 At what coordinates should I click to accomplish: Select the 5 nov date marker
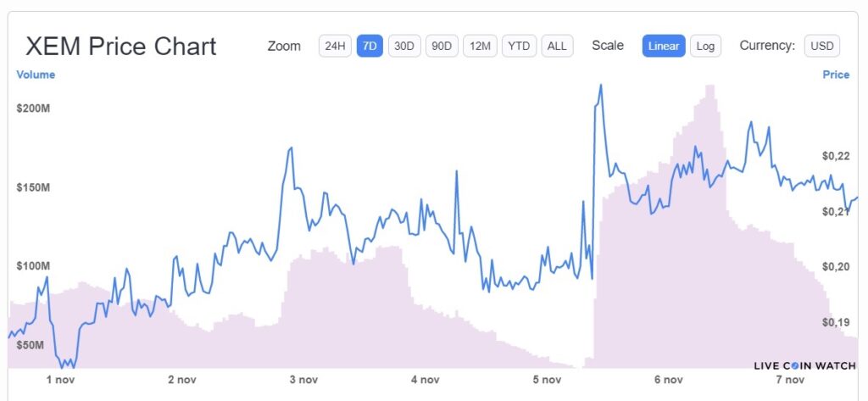pyautogui.click(x=548, y=380)
